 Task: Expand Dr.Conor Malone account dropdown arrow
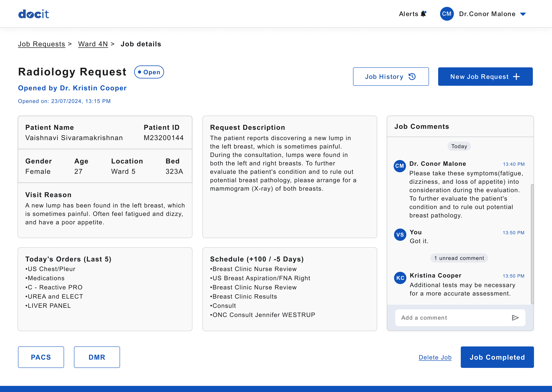coord(523,14)
